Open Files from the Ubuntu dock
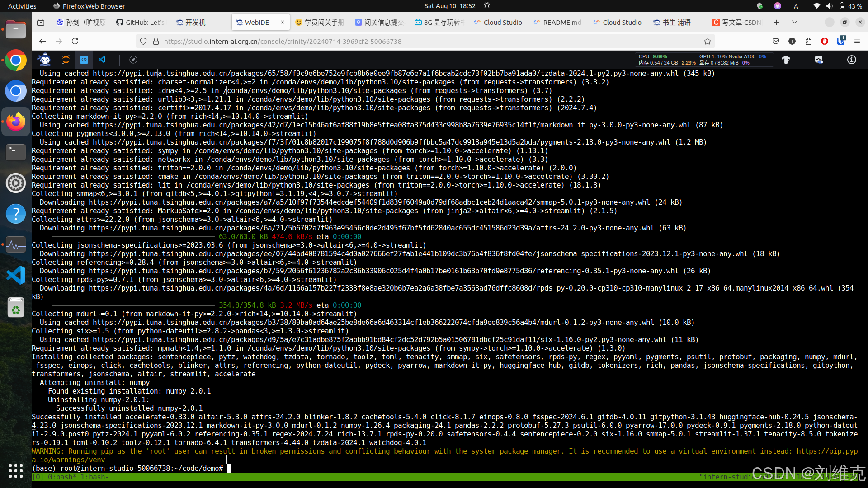The width and height of the screenshot is (868, 488). click(16, 29)
